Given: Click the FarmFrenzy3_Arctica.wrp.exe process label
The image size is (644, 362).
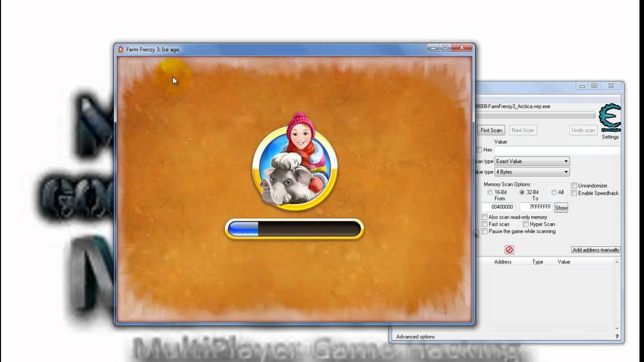Looking at the screenshot, I should point(513,107).
